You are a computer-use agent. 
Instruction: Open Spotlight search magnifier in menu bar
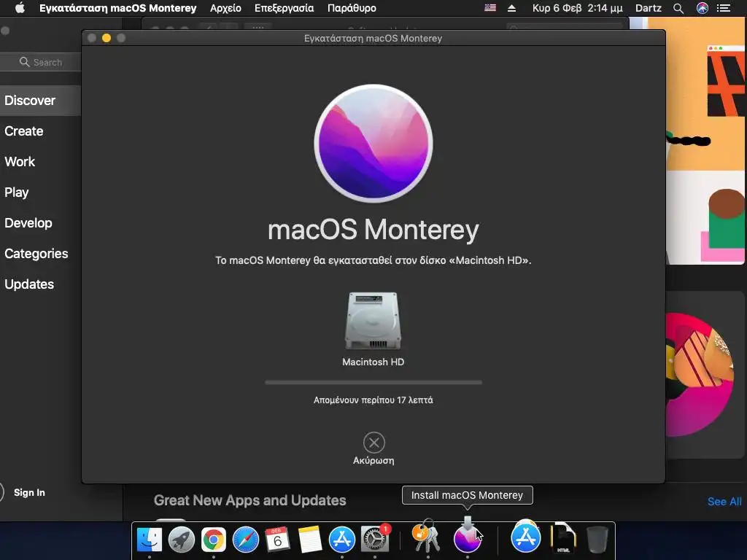tap(678, 8)
